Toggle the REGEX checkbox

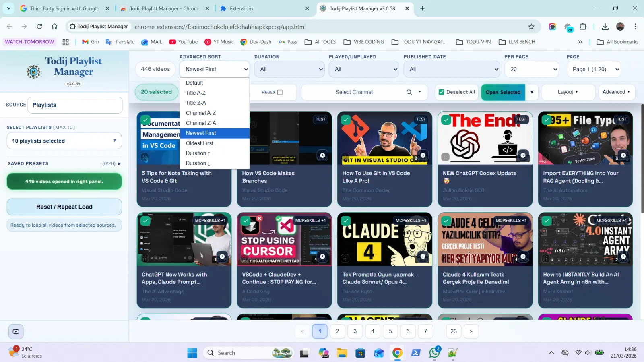tap(280, 92)
